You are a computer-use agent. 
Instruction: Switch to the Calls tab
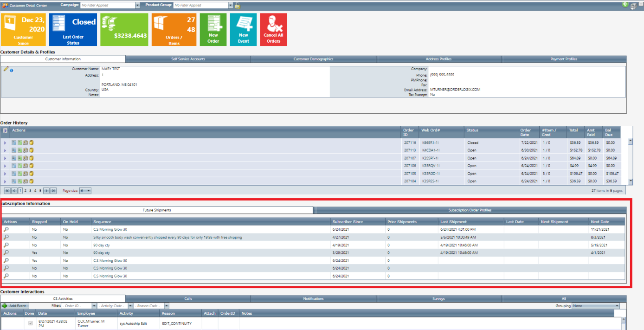click(x=188, y=298)
